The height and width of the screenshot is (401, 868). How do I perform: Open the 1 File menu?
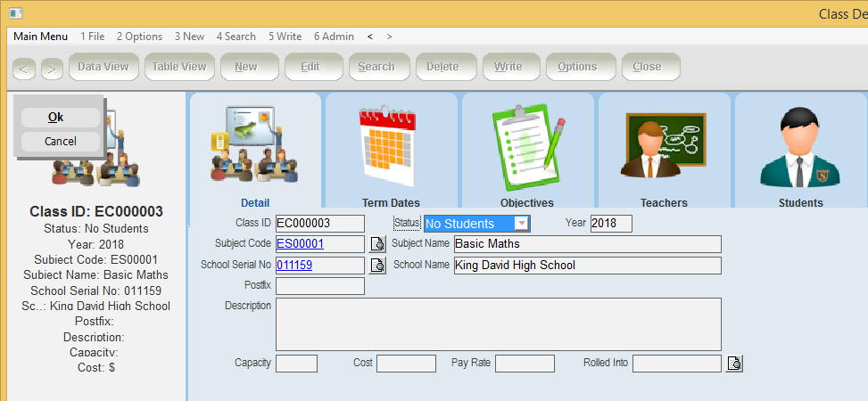92,37
